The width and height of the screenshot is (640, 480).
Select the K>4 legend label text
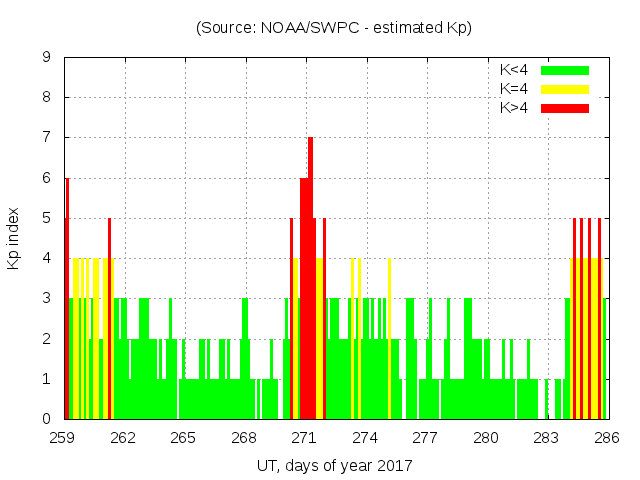click(515, 108)
